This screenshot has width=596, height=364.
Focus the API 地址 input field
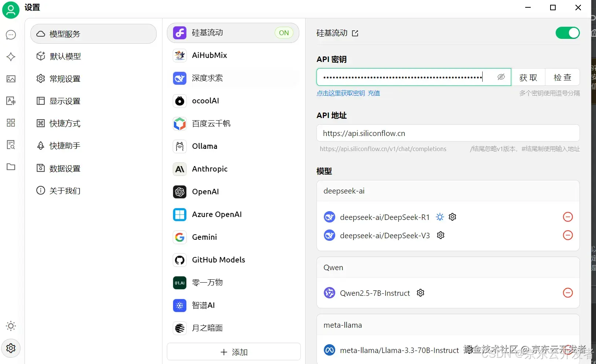(x=448, y=133)
